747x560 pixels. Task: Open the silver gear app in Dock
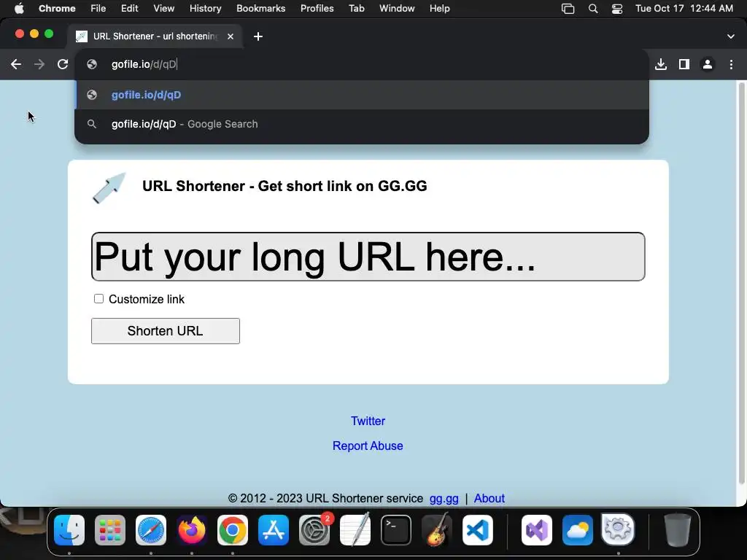click(618, 530)
